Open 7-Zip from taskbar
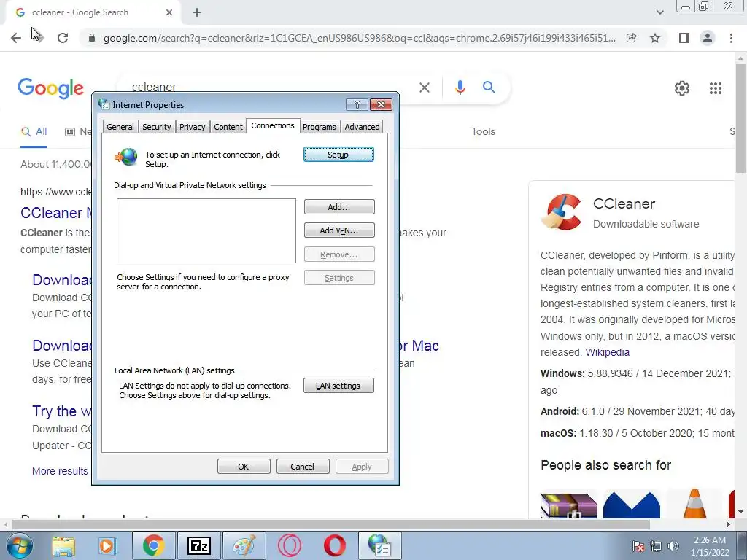The width and height of the screenshot is (747, 560). coord(199,545)
